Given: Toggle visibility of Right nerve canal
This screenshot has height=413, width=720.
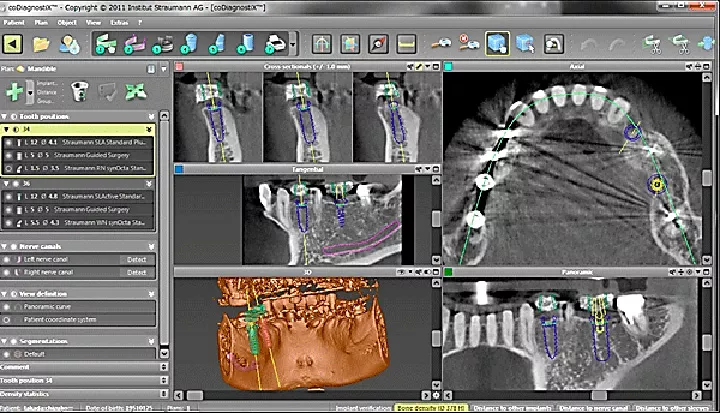Looking at the screenshot, I should [6, 272].
